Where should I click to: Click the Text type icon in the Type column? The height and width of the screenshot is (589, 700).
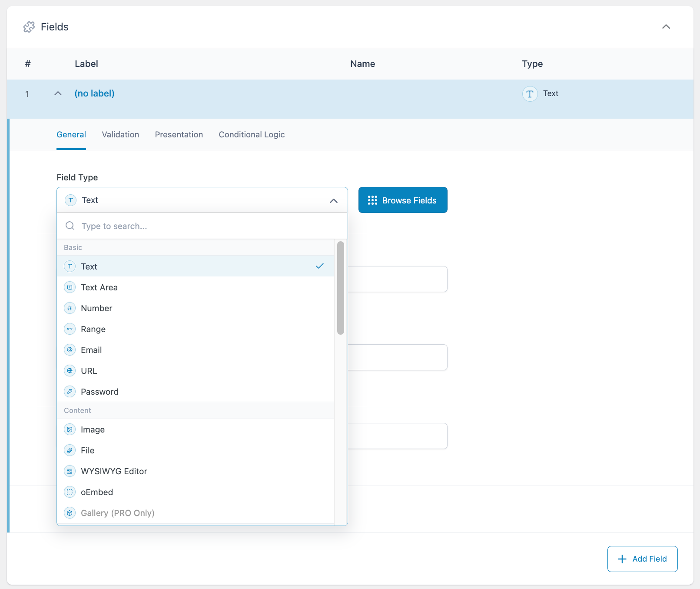pos(529,93)
